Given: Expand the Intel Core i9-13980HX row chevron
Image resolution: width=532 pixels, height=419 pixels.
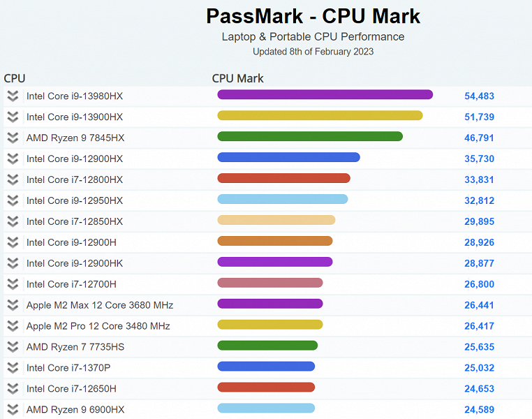Looking at the screenshot, I should click(13, 96).
